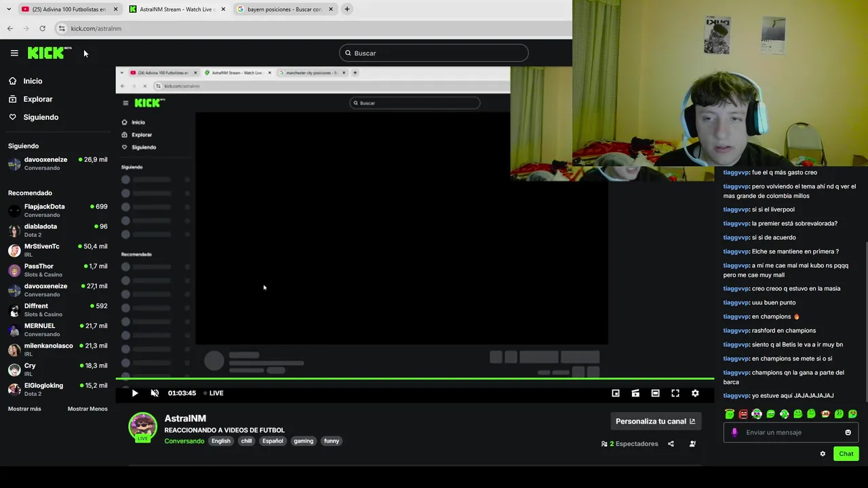Viewport: 868px width, 488px height.
Task: Open a new browser tab
Action: [x=347, y=9]
